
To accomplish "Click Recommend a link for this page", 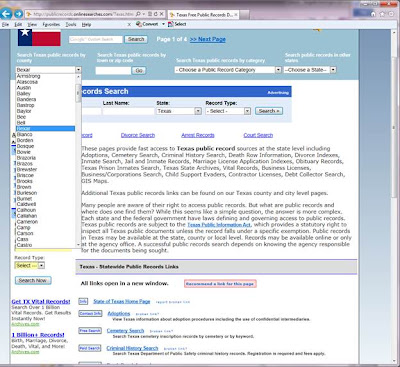I will point(220,284).
